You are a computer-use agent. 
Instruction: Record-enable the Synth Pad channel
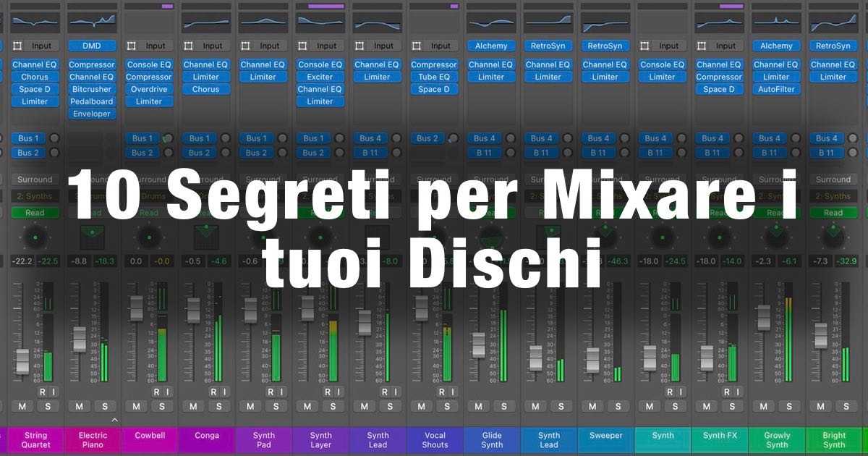pyautogui.click(x=271, y=392)
